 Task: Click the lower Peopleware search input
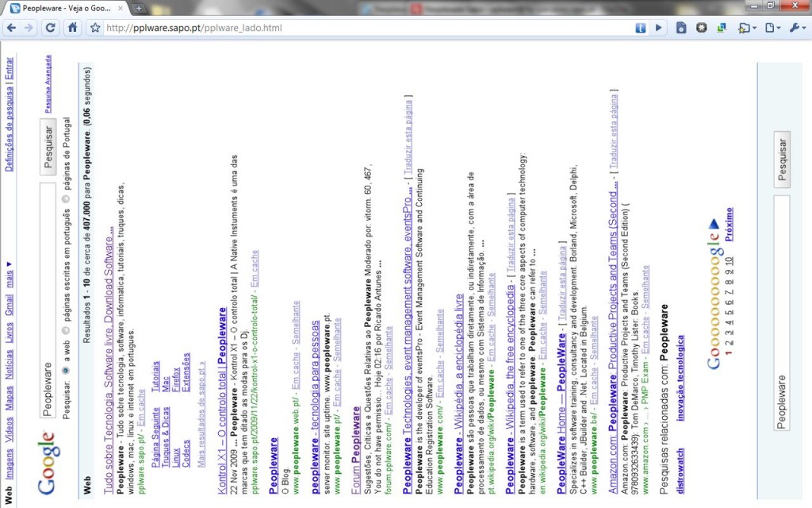tap(782, 314)
